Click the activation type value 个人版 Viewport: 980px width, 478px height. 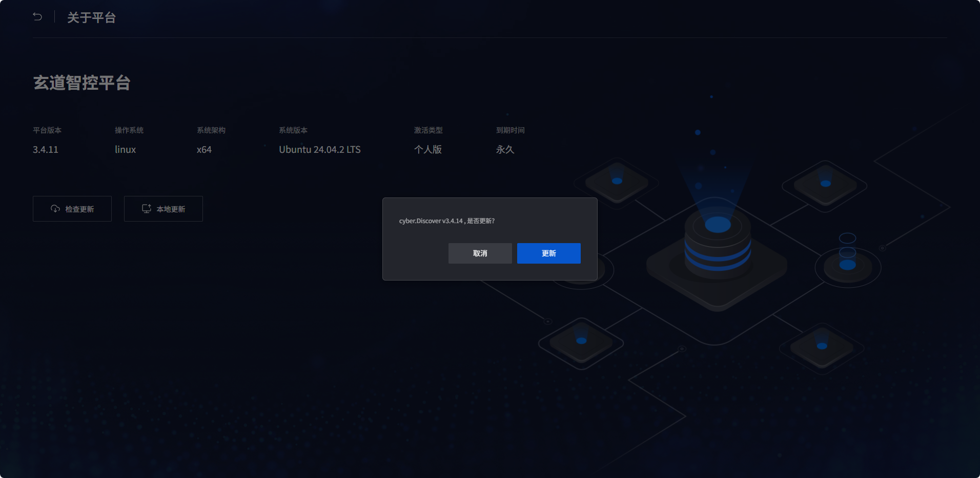pos(428,150)
